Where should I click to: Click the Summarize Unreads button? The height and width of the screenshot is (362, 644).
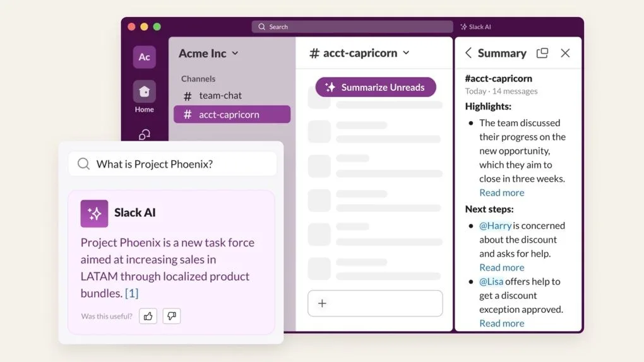click(376, 87)
